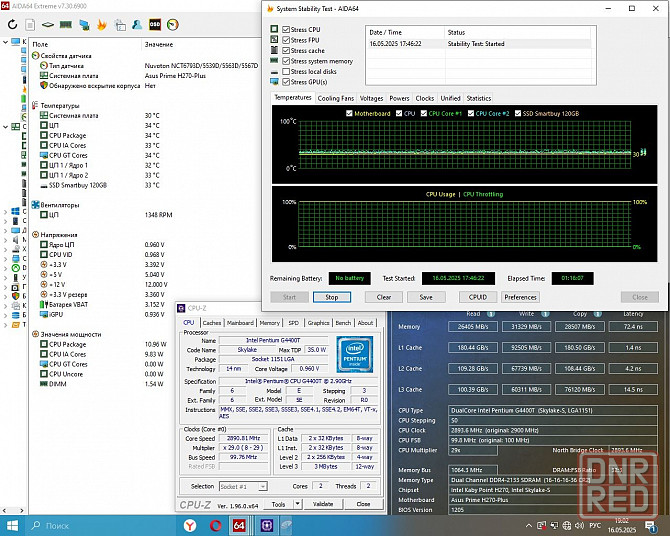
Task: Open the Report page icon in AIDA64 toolbar
Action: [30, 25]
